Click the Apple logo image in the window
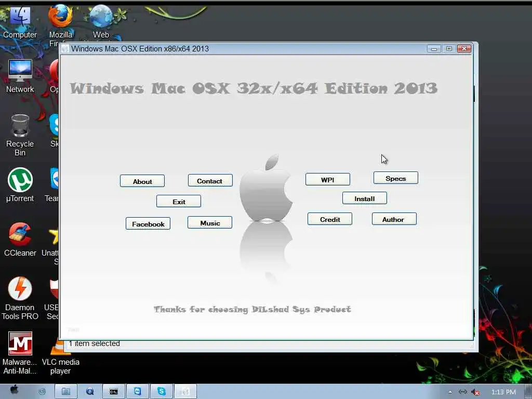This screenshot has width=532, height=399. 266,188
